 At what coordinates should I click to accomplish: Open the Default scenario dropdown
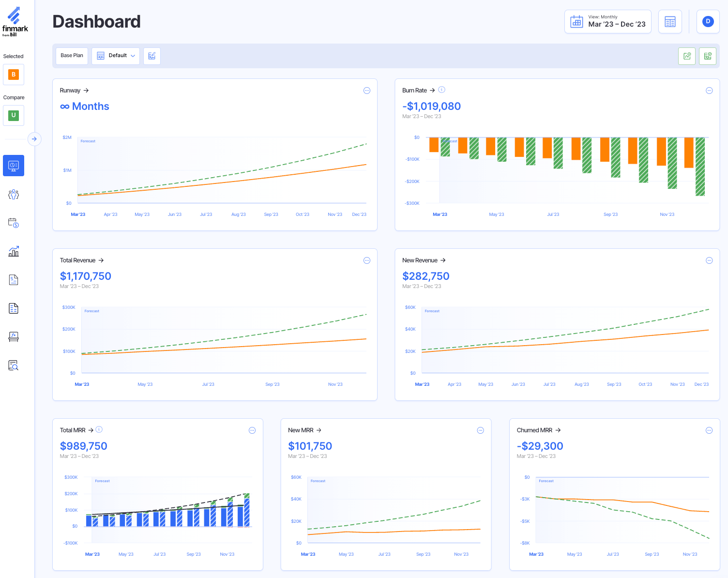115,56
